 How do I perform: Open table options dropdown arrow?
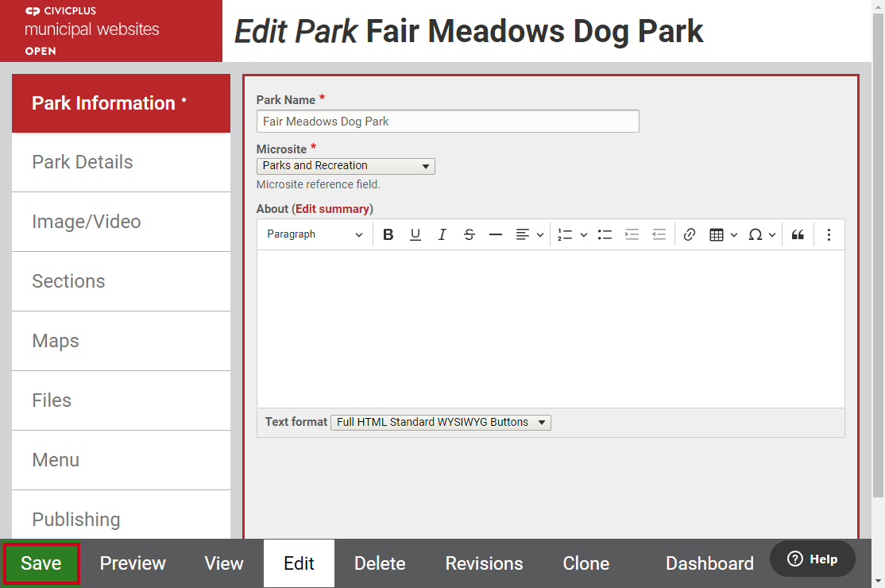[734, 234]
